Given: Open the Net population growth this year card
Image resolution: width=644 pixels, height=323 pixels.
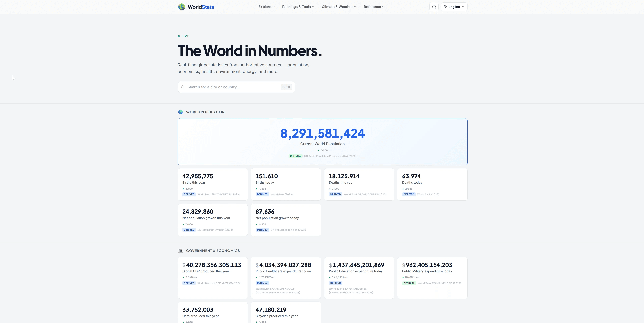Looking at the screenshot, I should click(213, 220).
